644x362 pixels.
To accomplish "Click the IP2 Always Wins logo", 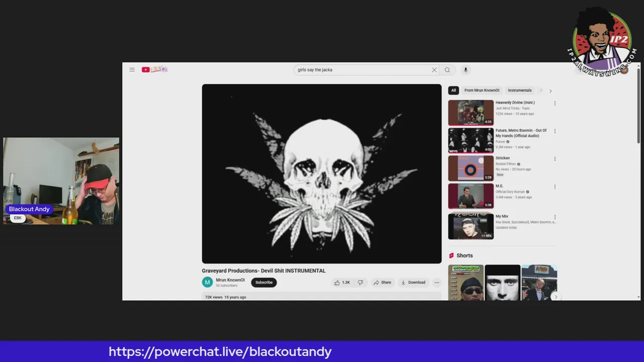I will click(601, 42).
